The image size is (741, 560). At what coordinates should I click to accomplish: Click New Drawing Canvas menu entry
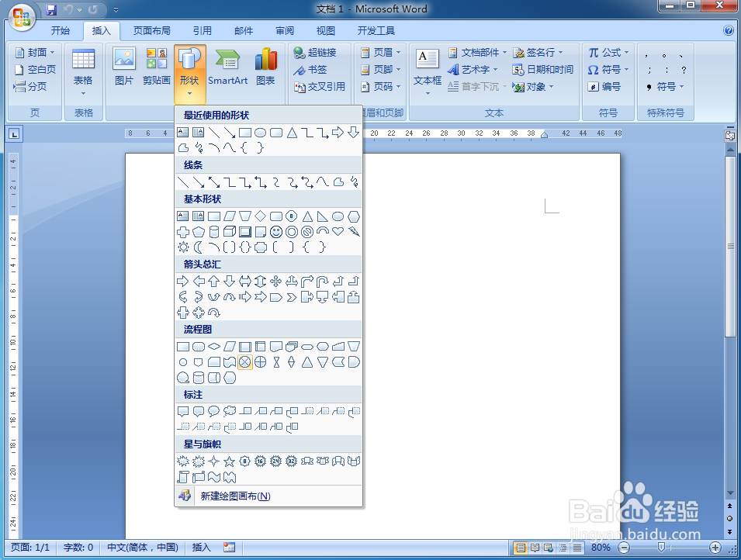coord(268,496)
